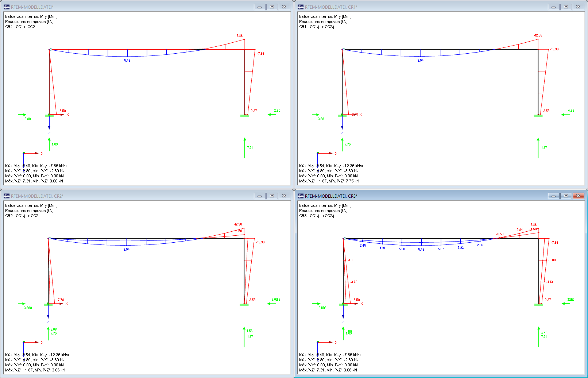
Task: Select the 'CR2 : CC1/p + CC2' label
Action: tap(22, 216)
